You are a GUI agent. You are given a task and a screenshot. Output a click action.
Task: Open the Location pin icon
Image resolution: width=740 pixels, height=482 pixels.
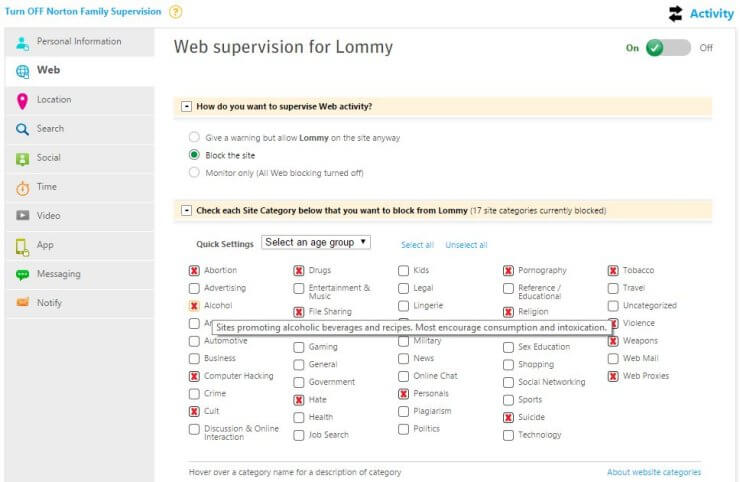pos(23,100)
